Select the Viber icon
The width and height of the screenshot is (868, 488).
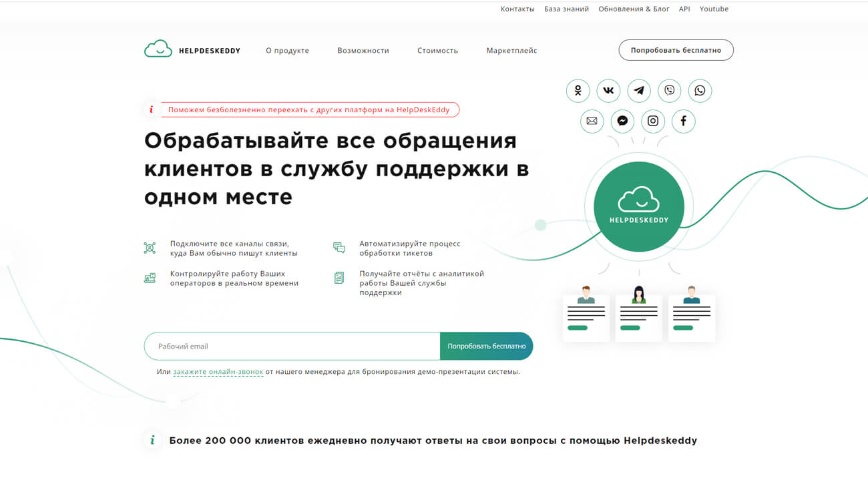click(670, 91)
